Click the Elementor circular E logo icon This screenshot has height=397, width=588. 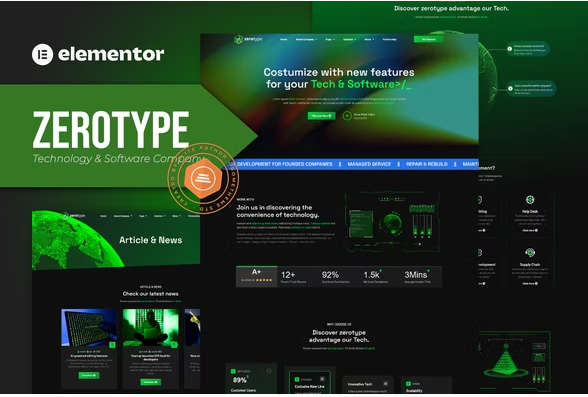42,54
